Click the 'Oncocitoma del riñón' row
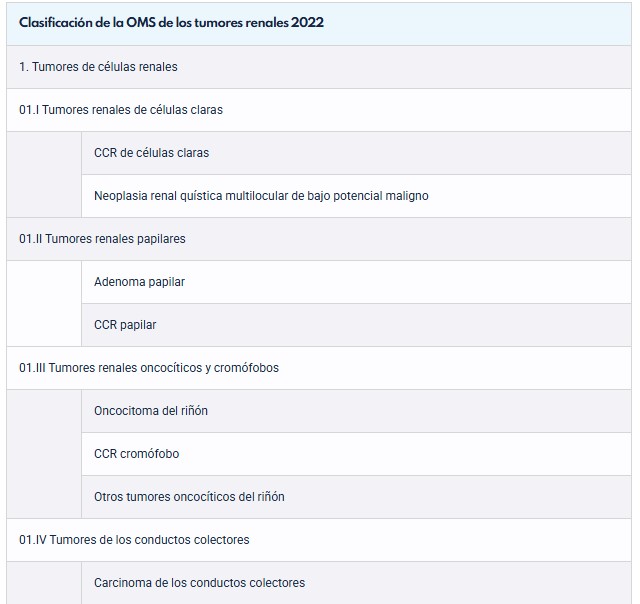640x604 pixels. click(151, 411)
